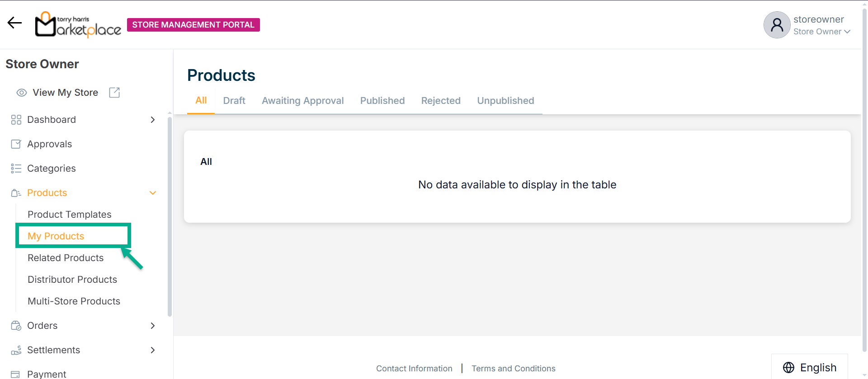This screenshot has width=868, height=379.
Task: Select Product Templates in the sidebar
Action: click(x=70, y=215)
